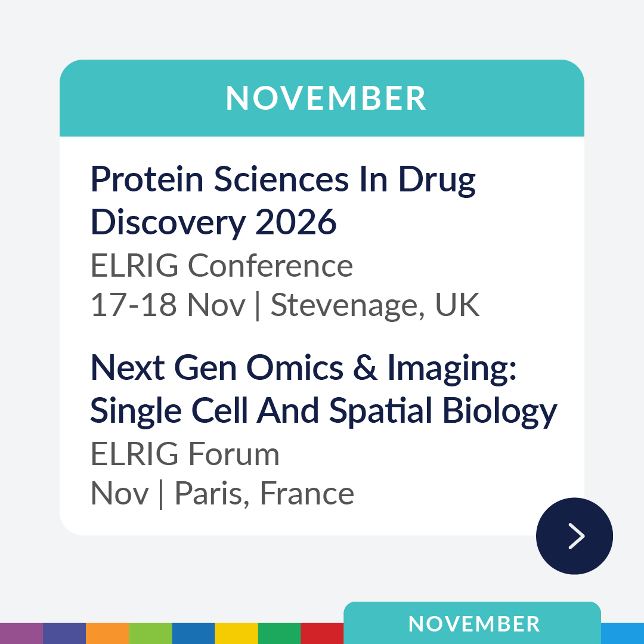Select the NOVEMBER tab at bottom

click(x=473, y=624)
